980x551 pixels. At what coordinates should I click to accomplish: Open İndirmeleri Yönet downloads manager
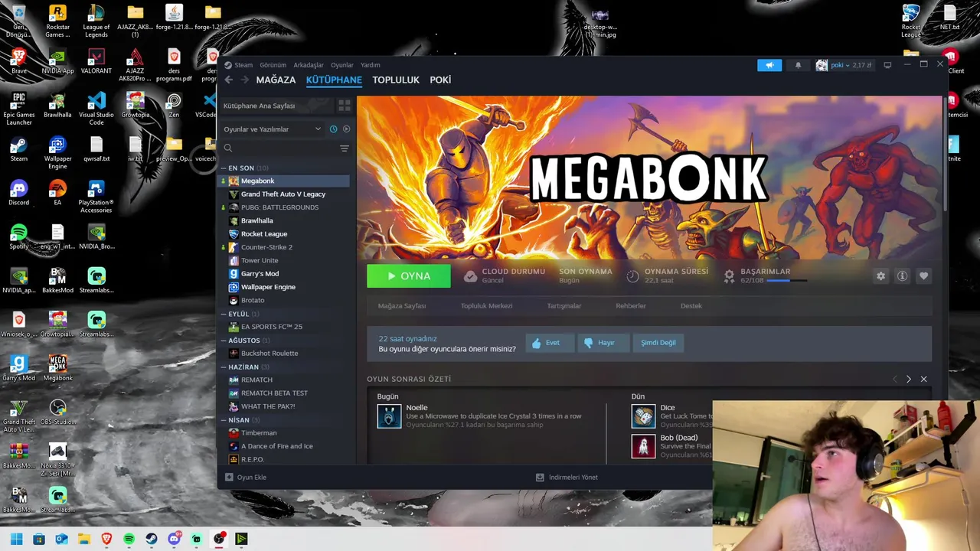tap(567, 477)
